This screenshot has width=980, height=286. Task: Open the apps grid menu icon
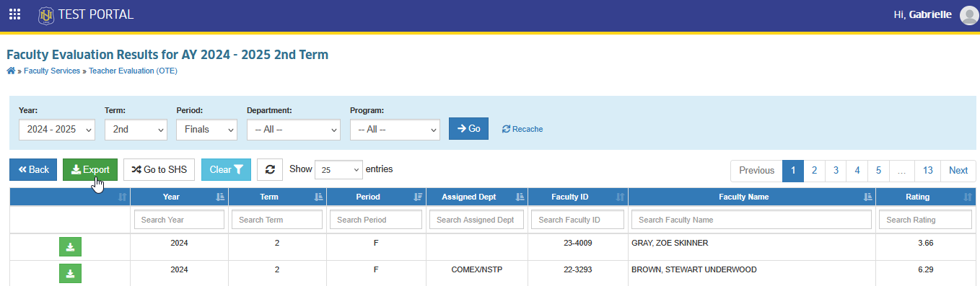point(14,14)
